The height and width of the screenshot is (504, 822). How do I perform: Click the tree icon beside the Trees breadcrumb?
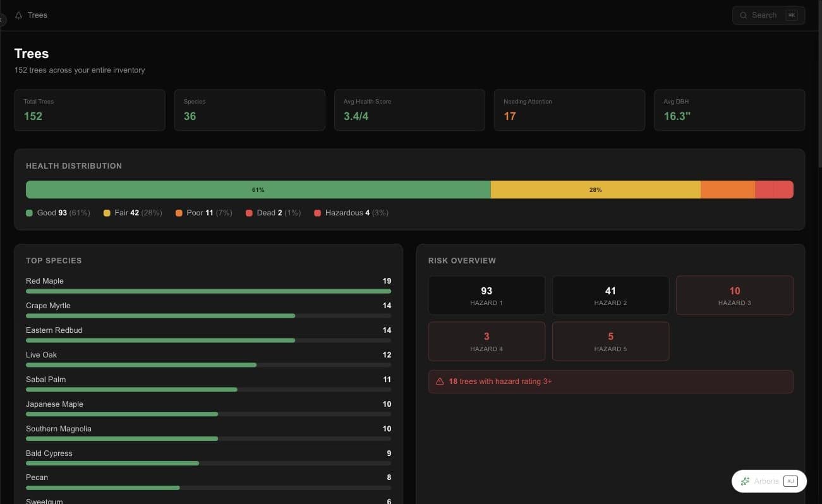point(18,15)
